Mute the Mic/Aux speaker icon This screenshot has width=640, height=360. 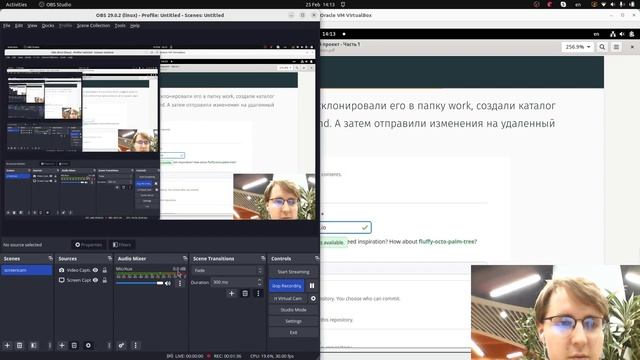tap(168, 283)
